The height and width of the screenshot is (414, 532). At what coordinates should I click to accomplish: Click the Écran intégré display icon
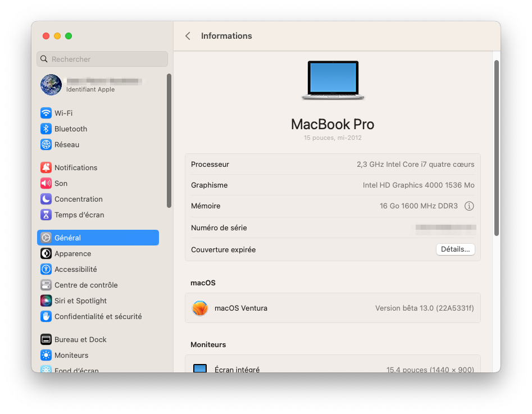[x=200, y=368]
